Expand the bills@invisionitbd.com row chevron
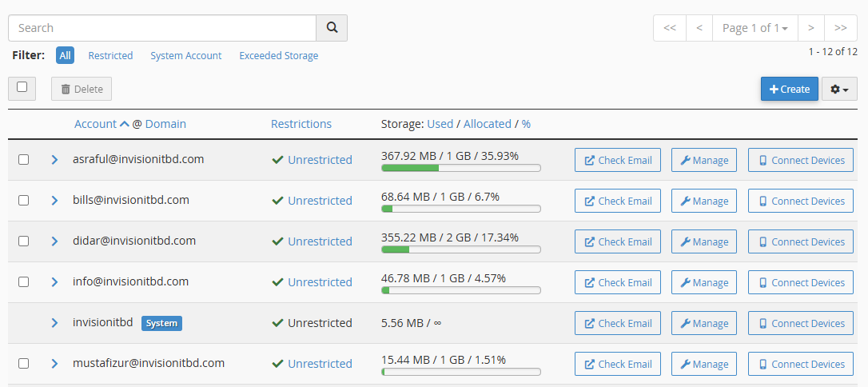The width and height of the screenshot is (868, 387). click(x=54, y=201)
